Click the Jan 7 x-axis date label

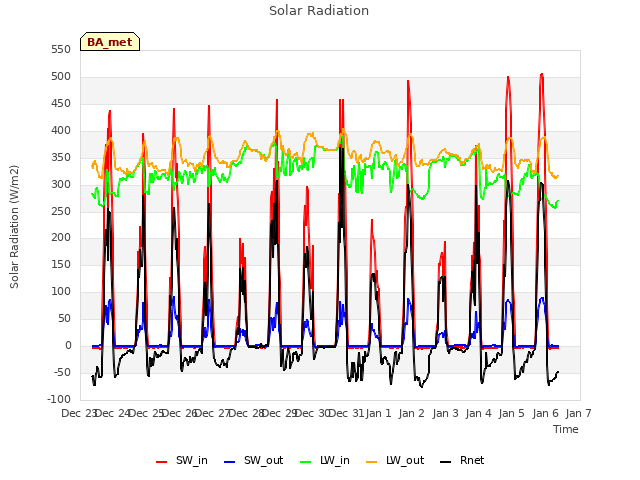(x=578, y=413)
